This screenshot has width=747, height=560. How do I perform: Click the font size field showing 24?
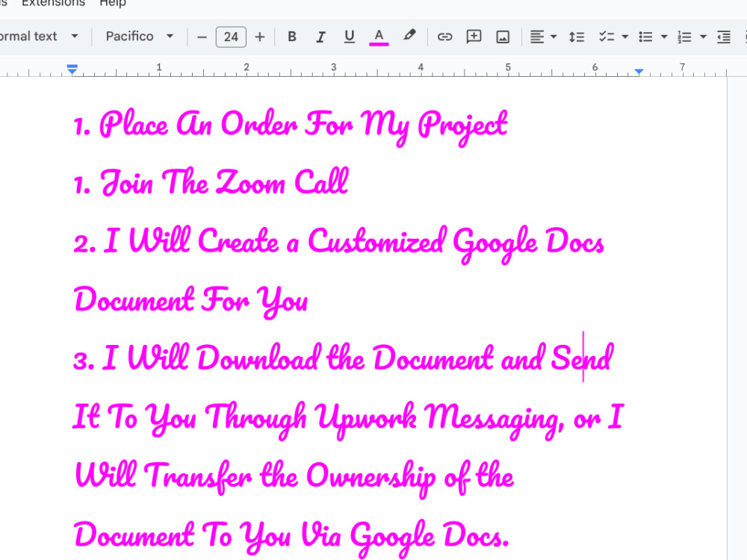(231, 37)
